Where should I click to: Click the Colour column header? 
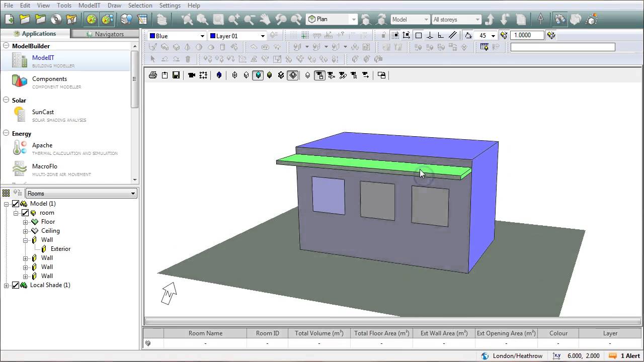coord(558,333)
